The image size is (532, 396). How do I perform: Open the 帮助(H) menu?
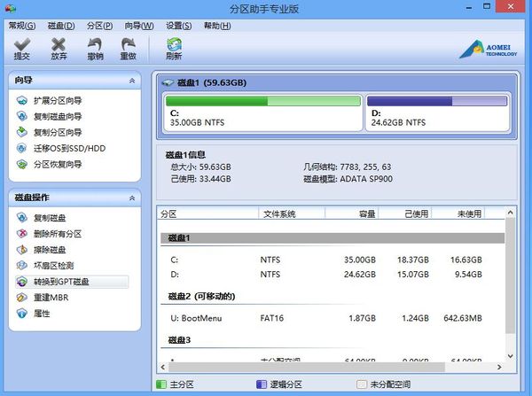(x=217, y=26)
